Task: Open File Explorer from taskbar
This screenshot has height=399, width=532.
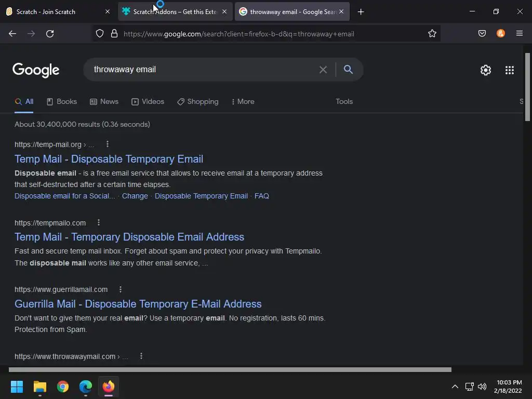Action: (39, 387)
